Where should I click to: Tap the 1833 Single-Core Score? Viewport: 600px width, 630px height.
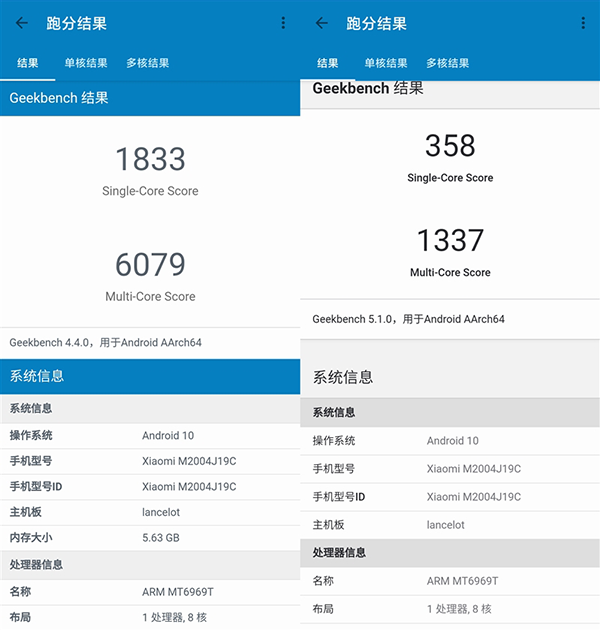(x=150, y=160)
